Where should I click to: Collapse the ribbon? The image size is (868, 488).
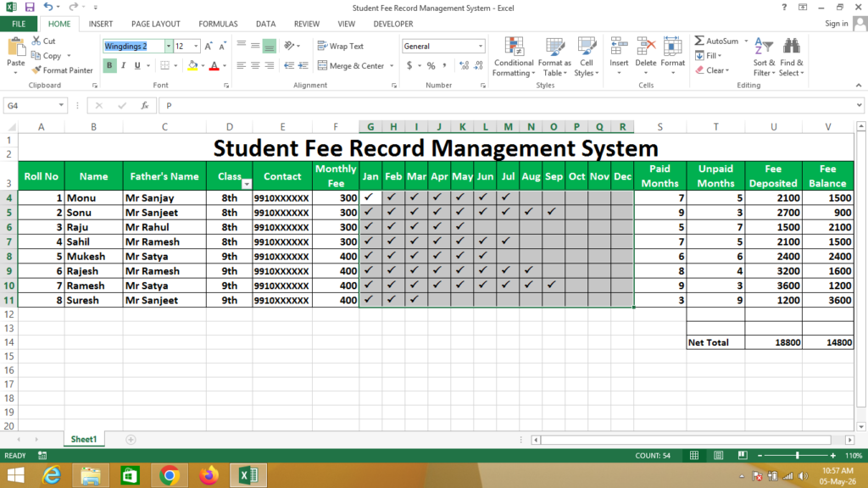pyautogui.click(x=859, y=86)
